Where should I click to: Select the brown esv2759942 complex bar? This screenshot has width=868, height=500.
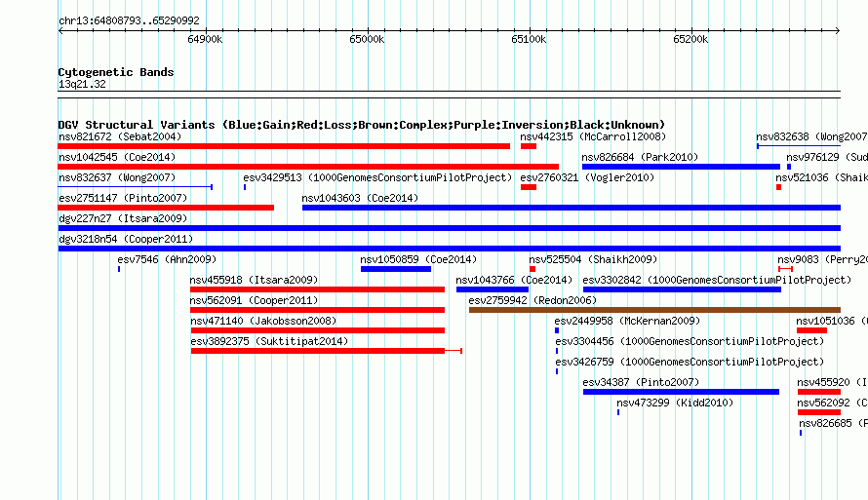pyautogui.click(x=654, y=310)
